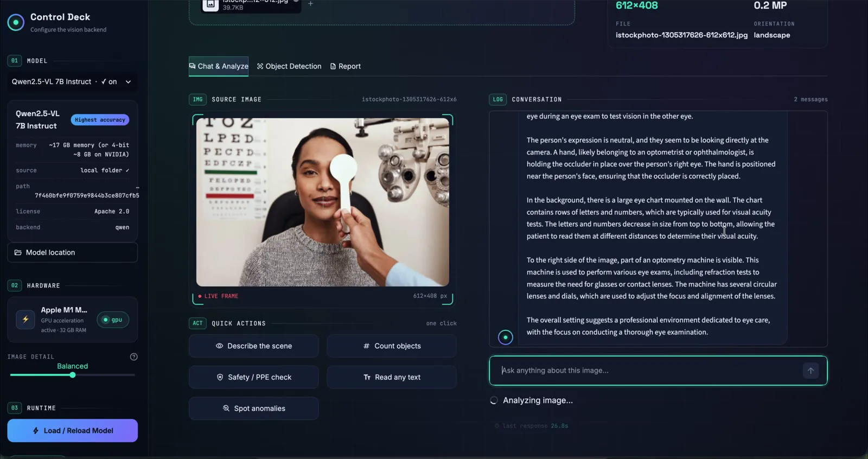Open the Report tab
The width and height of the screenshot is (868, 459).
pyautogui.click(x=346, y=66)
